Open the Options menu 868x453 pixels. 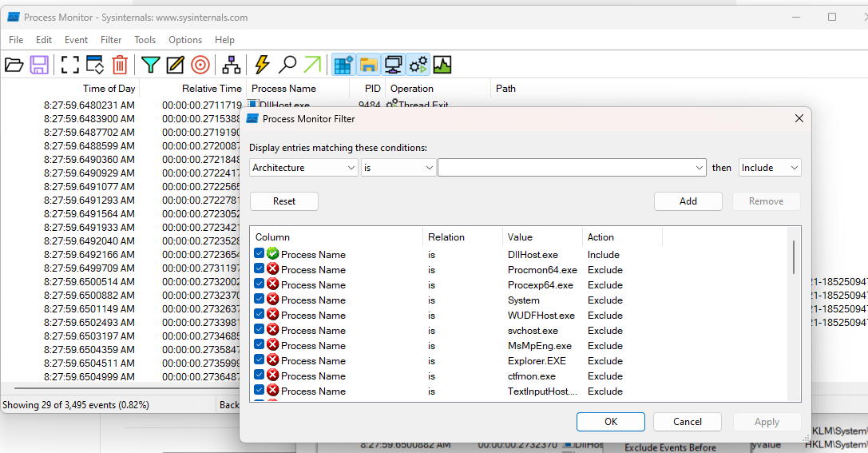185,40
